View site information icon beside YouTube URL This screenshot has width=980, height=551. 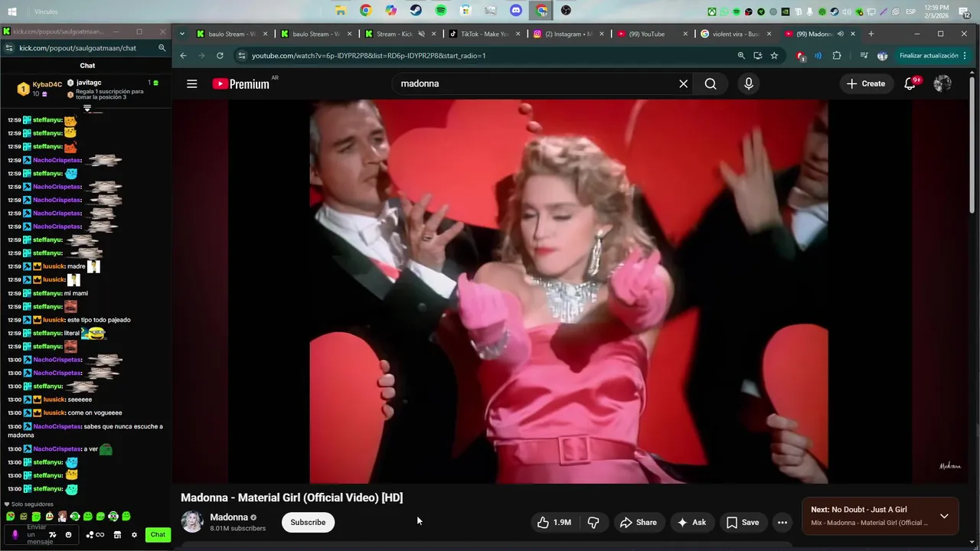(x=242, y=55)
